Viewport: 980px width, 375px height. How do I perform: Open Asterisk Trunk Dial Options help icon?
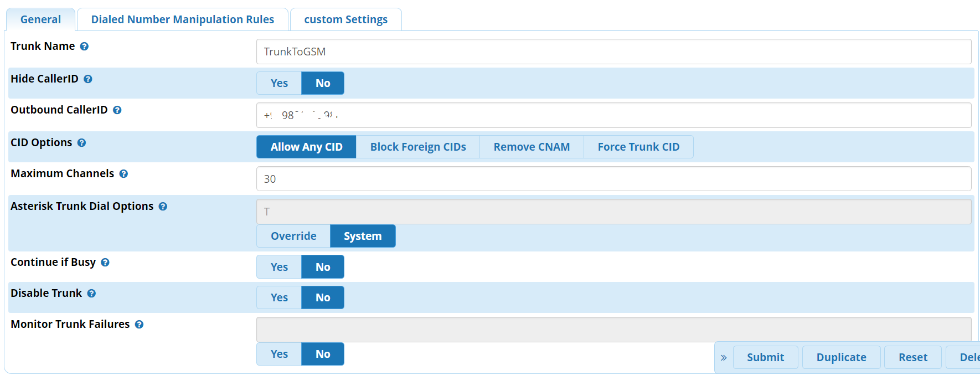pyautogui.click(x=163, y=207)
